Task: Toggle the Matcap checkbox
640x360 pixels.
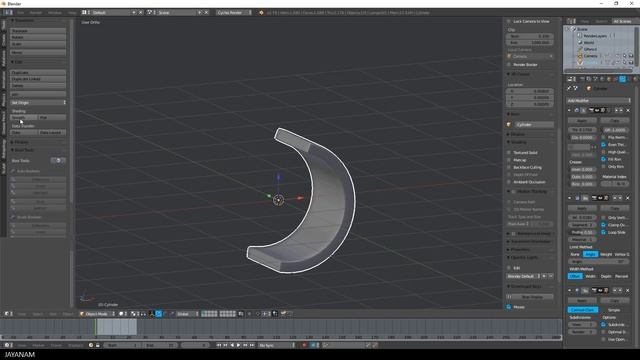Action: point(509,160)
